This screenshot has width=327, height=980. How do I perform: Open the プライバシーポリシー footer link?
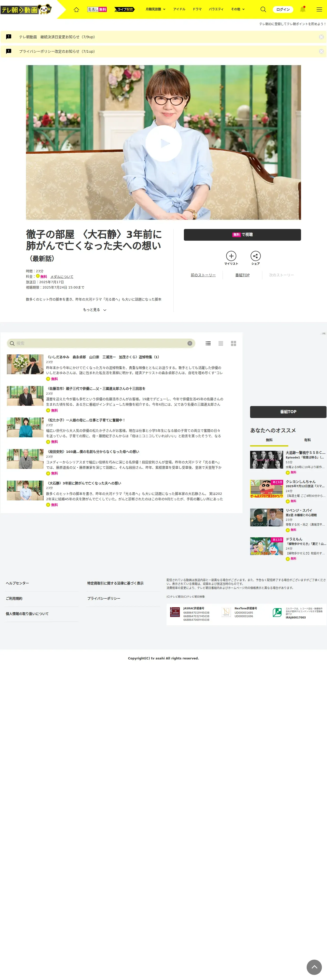[x=104, y=598]
